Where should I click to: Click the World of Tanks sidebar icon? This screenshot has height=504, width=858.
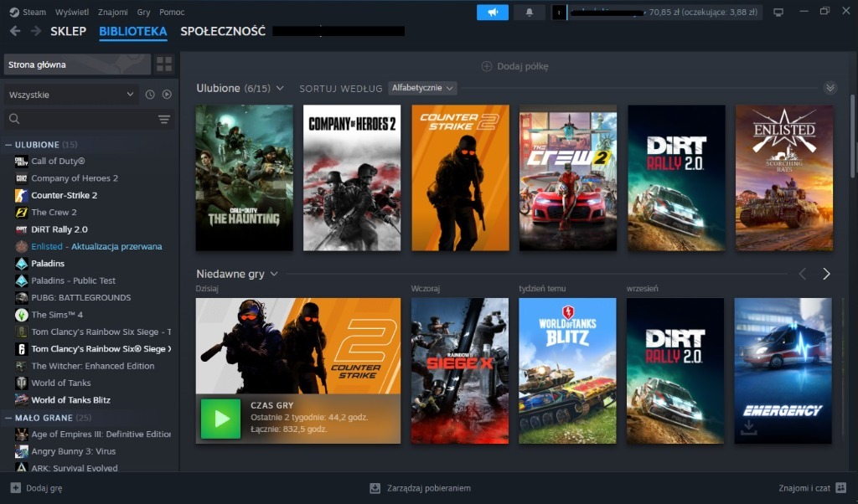pos(21,383)
